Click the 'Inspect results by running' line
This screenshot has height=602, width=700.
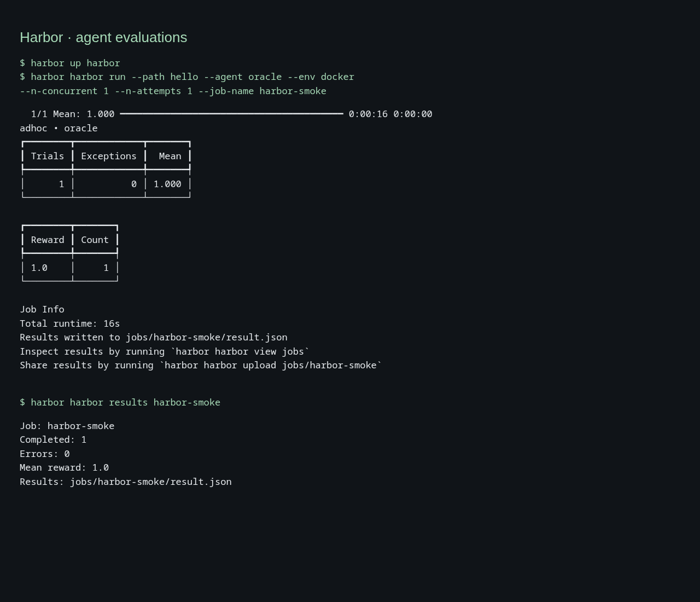[165, 351]
